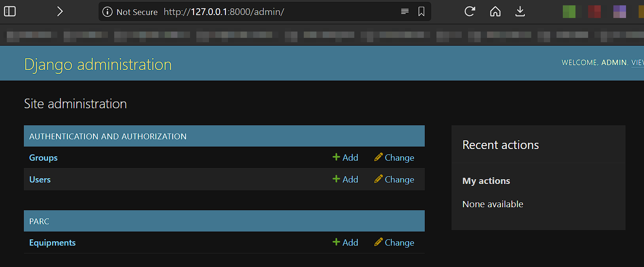Open the PARC app section header

pos(39,221)
